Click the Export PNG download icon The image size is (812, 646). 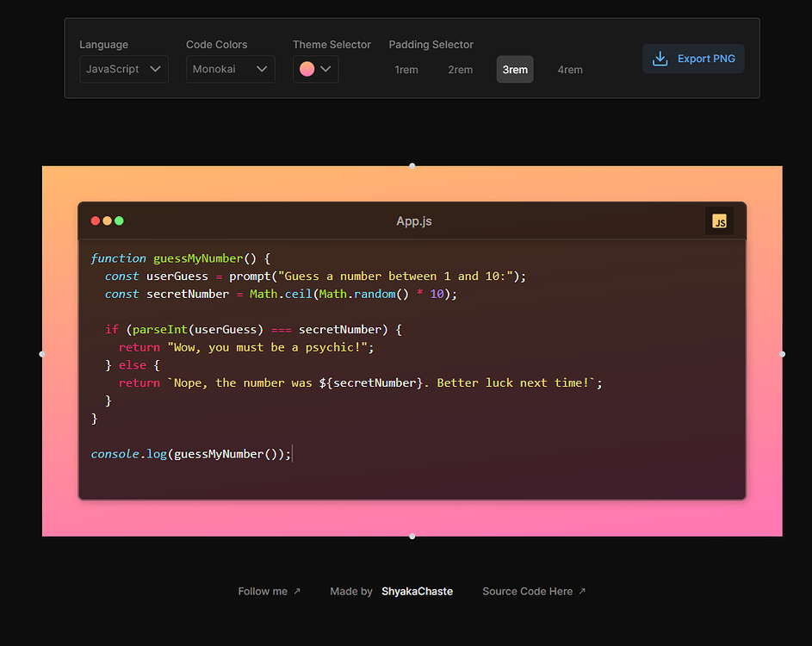pyautogui.click(x=660, y=59)
